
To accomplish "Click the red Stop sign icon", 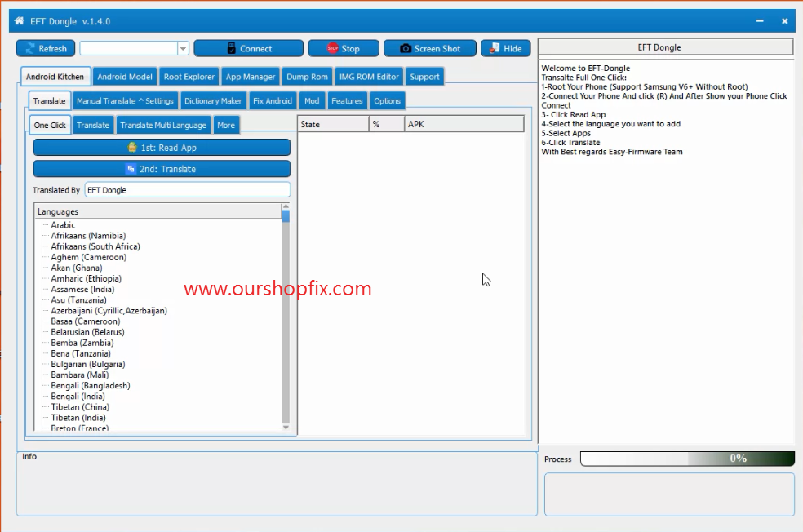I will click(x=332, y=48).
